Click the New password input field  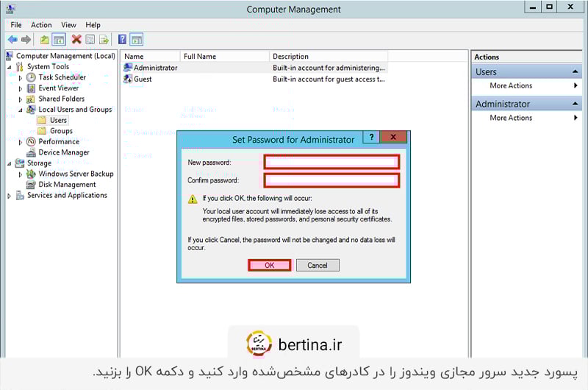click(x=331, y=162)
